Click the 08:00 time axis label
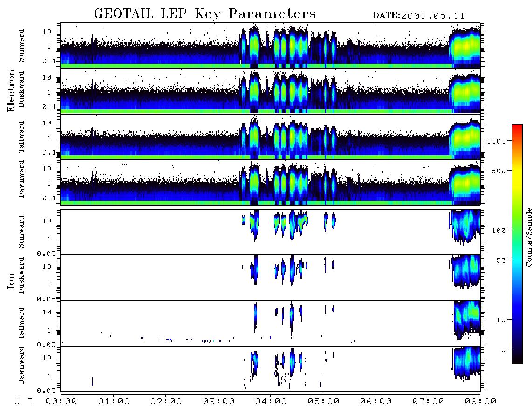Image resolution: width=532 pixels, height=410 pixels. click(x=481, y=402)
